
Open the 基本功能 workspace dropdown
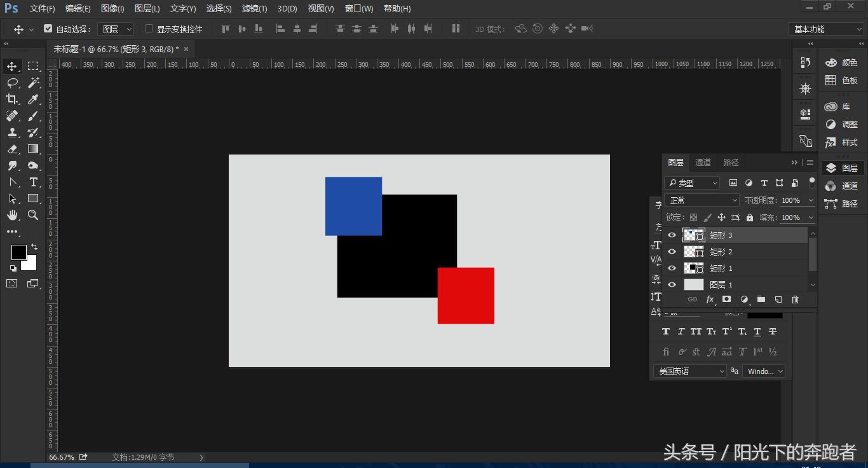pyautogui.click(x=826, y=29)
